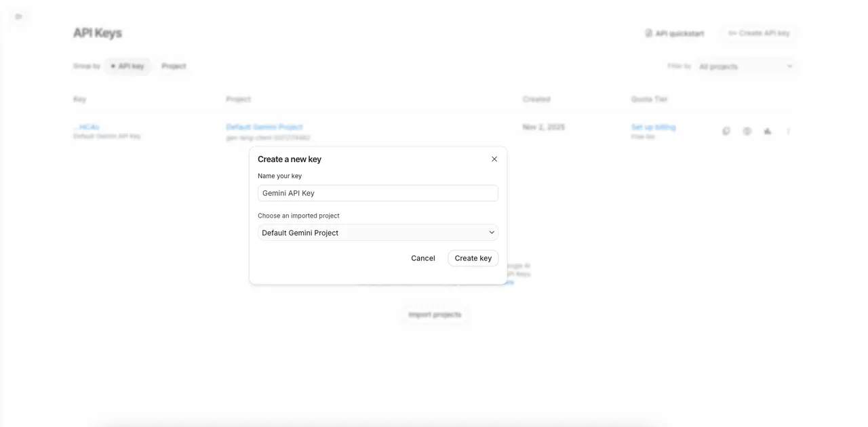Viewport: 868px width, 427px height.
Task: Open the three-dot more options menu
Action: coord(788,131)
